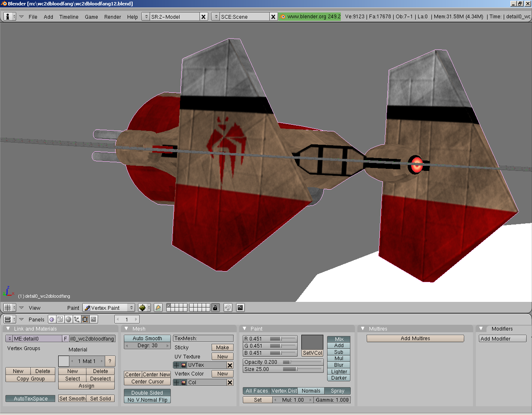Image resolution: width=532 pixels, height=415 pixels.
Task: Select the Shading context sphere icon
Action: (x=69, y=319)
